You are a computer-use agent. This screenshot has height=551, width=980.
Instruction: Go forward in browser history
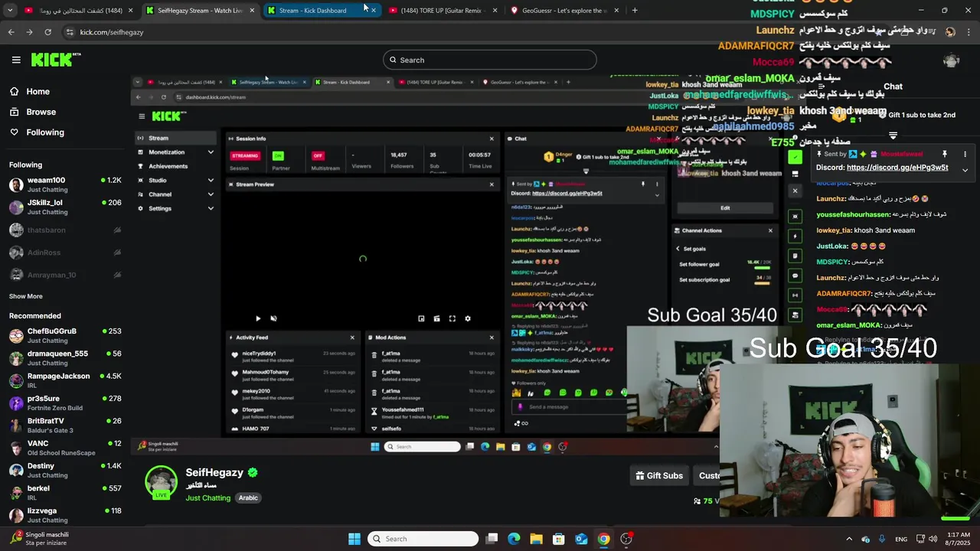pos(29,32)
